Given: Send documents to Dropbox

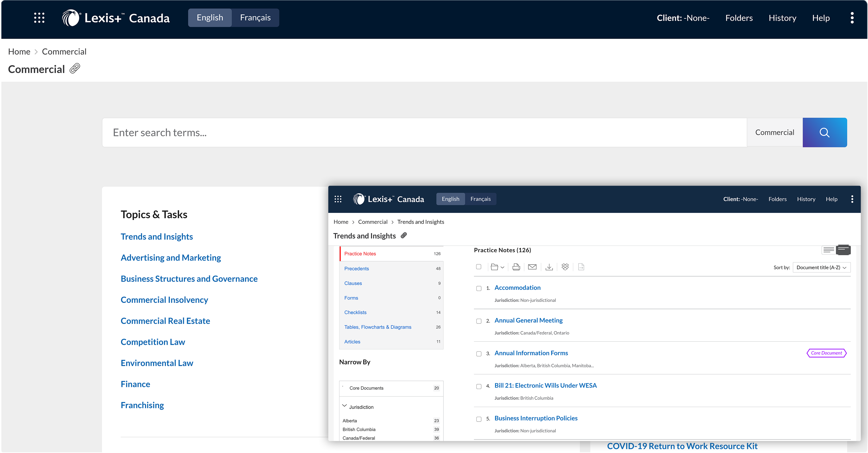Looking at the screenshot, I should pyautogui.click(x=565, y=267).
